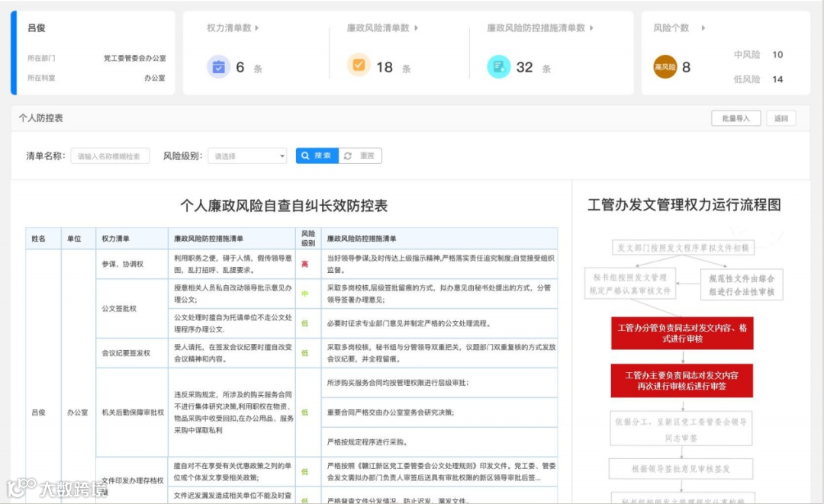Click the 吕俊 name in the profile card
Image resolution: width=824 pixels, height=504 pixels.
(x=37, y=27)
